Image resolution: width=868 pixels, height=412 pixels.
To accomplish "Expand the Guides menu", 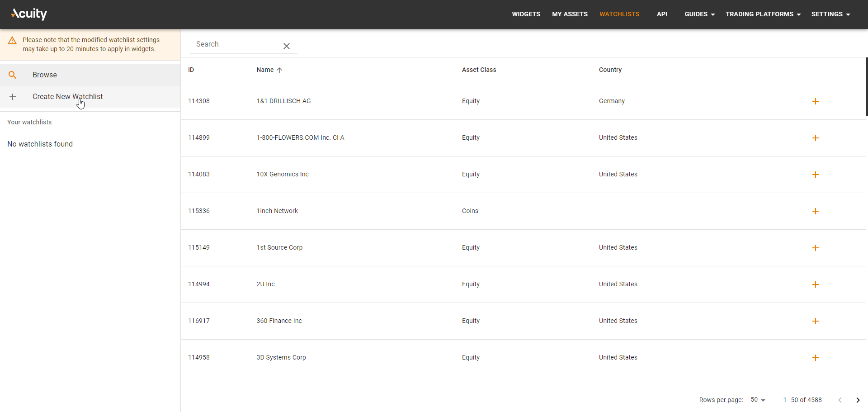I will [699, 14].
